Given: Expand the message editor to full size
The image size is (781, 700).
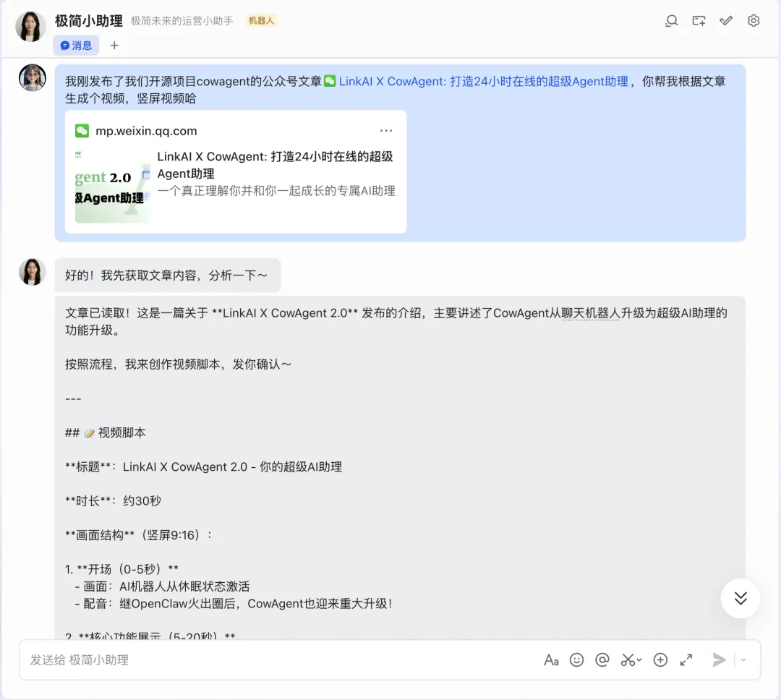Looking at the screenshot, I should point(686,660).
